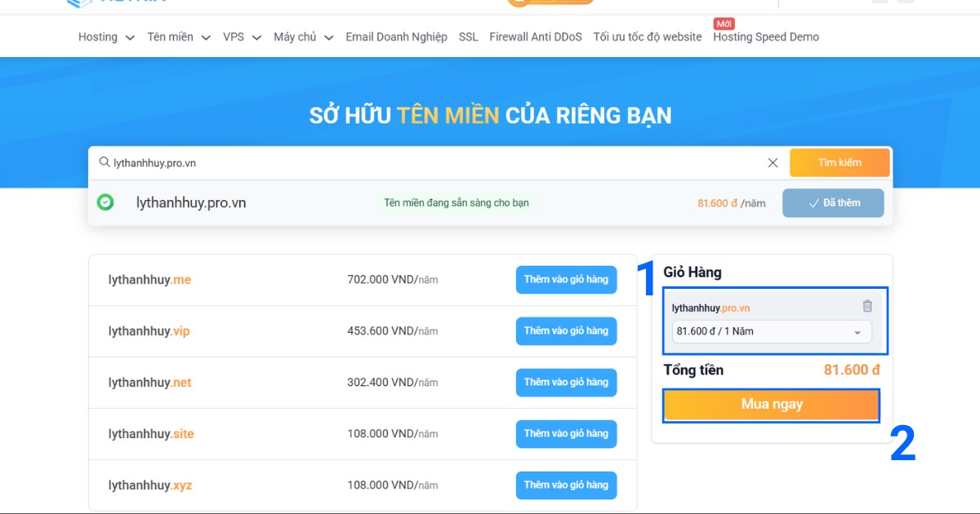
Task: Expand the VPS chevron
Action: (256, 37)
